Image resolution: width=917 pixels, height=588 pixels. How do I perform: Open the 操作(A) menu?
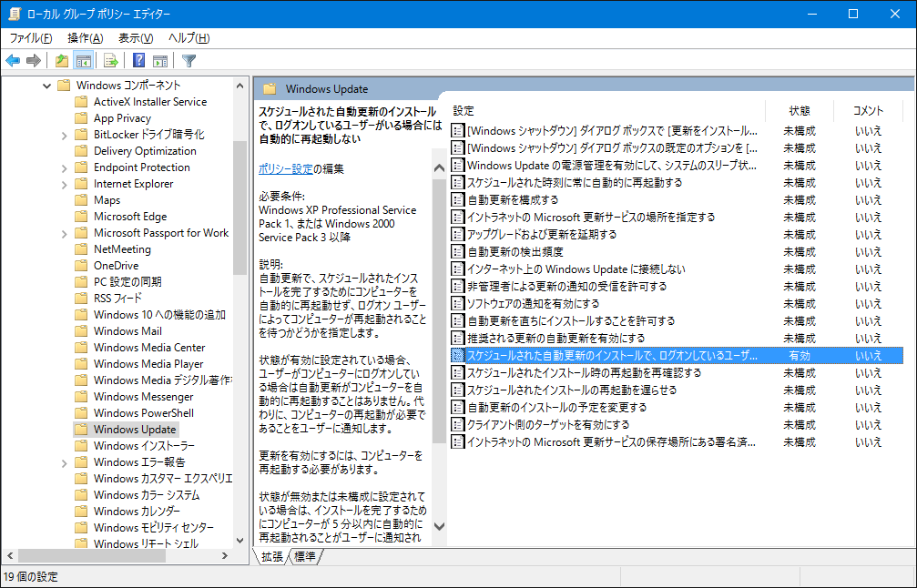click(x=86, y=38)
